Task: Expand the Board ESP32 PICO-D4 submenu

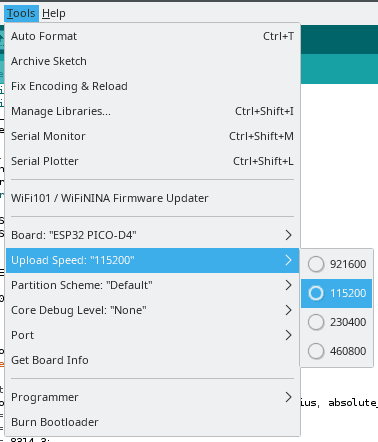Action: (152, 235)
